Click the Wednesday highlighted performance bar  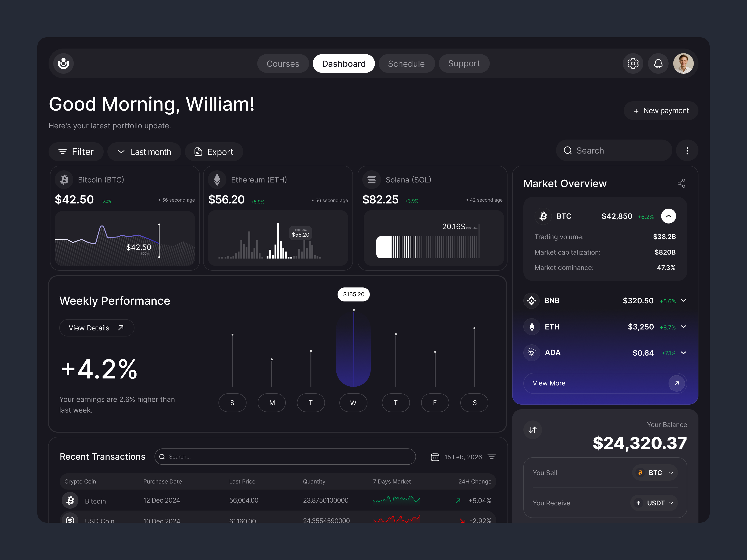(354, 348)
